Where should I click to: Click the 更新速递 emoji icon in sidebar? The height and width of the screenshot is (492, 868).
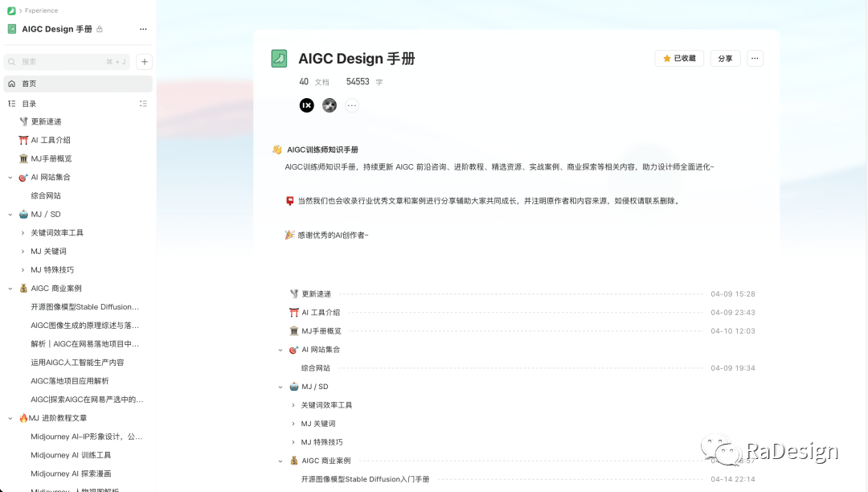pyautogui.click(x=23, y=121)
